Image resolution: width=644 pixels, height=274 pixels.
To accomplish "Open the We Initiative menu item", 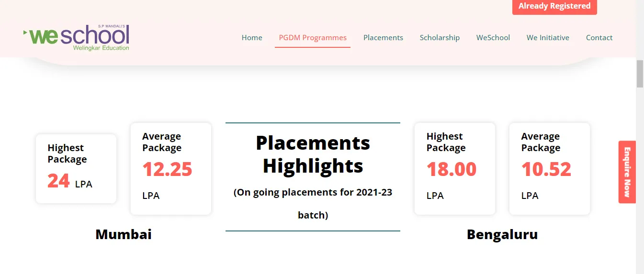I will (548, 38).
